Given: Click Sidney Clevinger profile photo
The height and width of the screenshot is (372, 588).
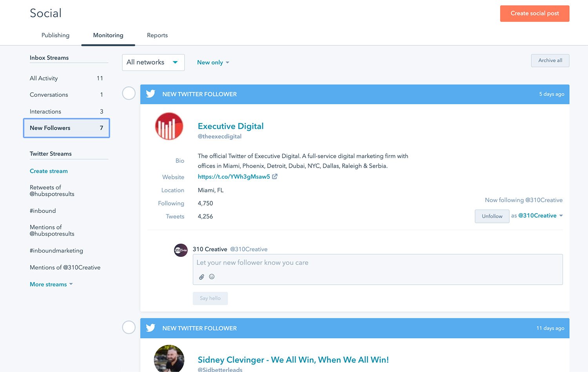Looking at the screenshot, I should click(169, 358).
